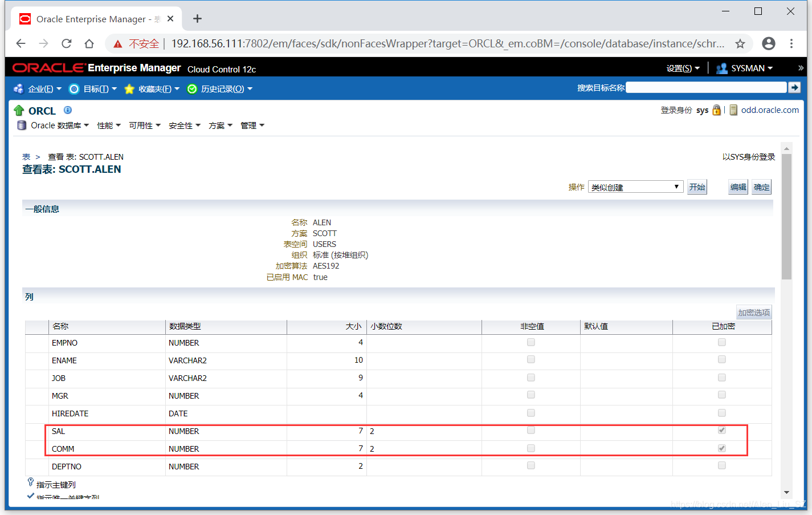
Task: Open the odd.oracle.com host link
Action: click(x=770, y=110)
